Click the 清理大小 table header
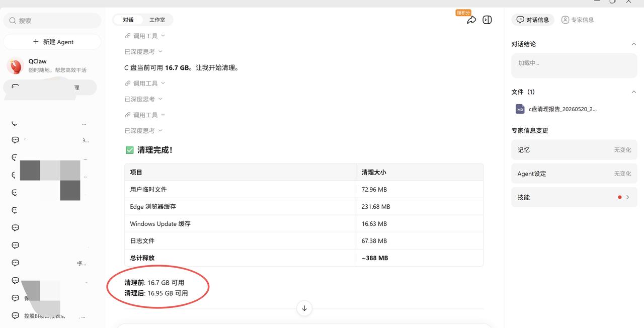 click(420, 172)
